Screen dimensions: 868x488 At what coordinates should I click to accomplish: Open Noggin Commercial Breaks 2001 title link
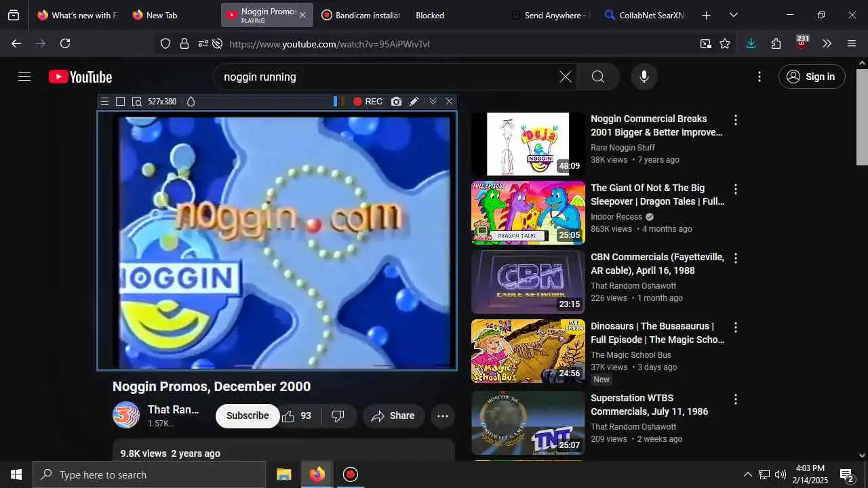[x=657, y=125]
